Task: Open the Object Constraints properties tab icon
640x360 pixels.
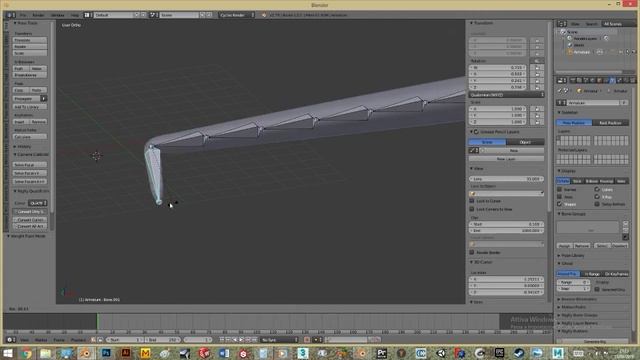Action: click(x=605, y=80)
